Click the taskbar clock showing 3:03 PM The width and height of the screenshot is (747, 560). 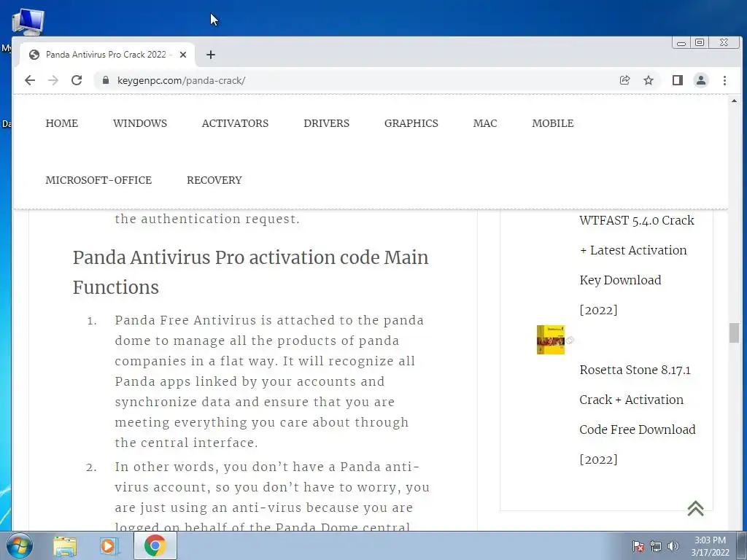[710, 546]
